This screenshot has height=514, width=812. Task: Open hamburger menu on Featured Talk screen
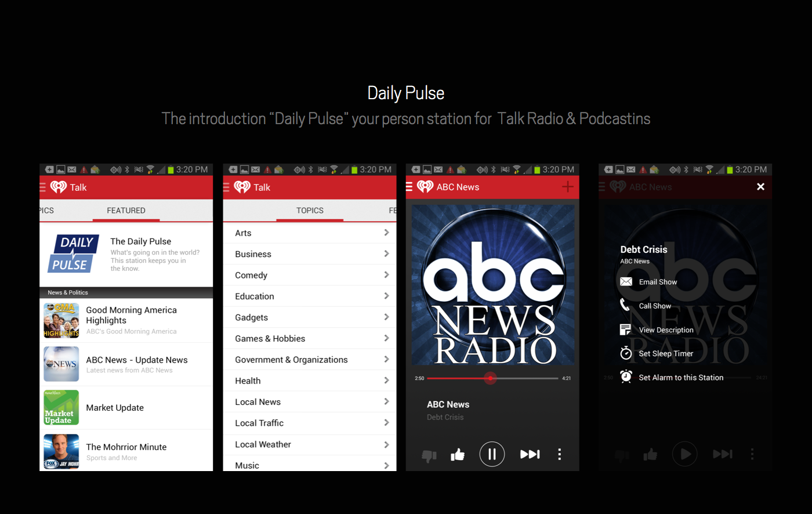pos(42,187)
